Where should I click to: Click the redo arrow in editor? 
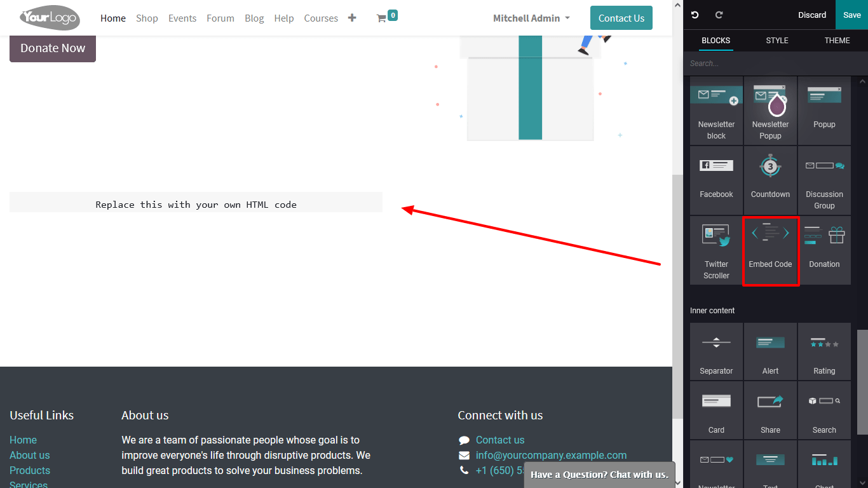pos(719,15)
